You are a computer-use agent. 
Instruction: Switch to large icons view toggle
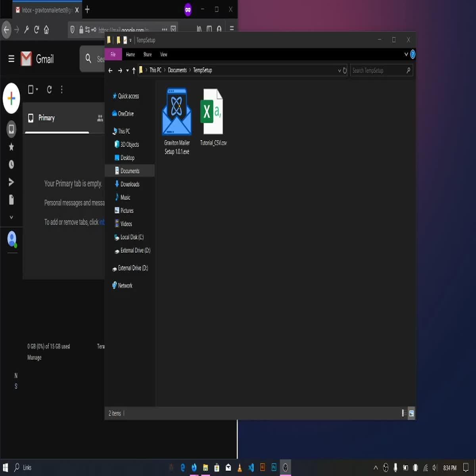[411, 413]
